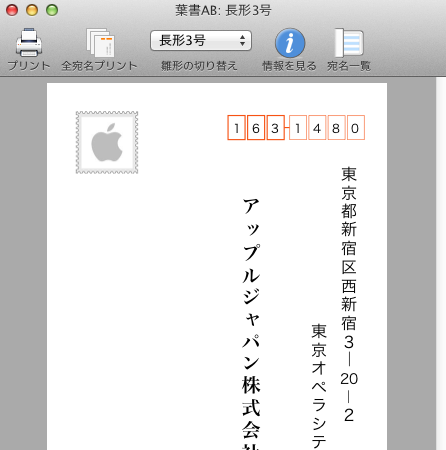446x450 pixels.
Task: Click the 全宛名プリント label
Action: coord(99,66)
